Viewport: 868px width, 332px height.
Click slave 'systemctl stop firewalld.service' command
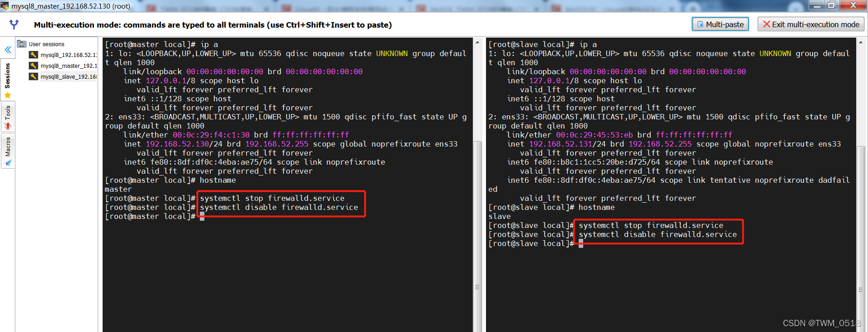pyautogui.click(x=651, y=225)
